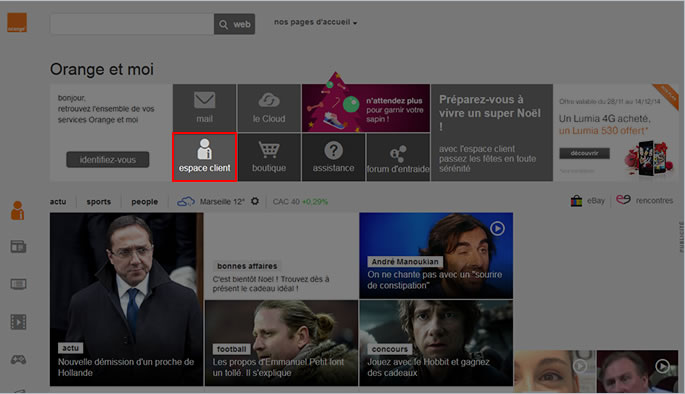This screenshot has height=394, width=685.
Task: Click the gamepad icon in the sidebar
Action: pos(18,359)
